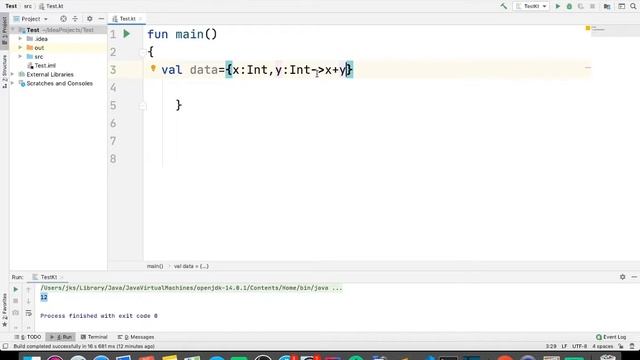Click the fold marker at line 5
Image resolution: width=640 pixels, height=360 pixels.
coord(142,106)
